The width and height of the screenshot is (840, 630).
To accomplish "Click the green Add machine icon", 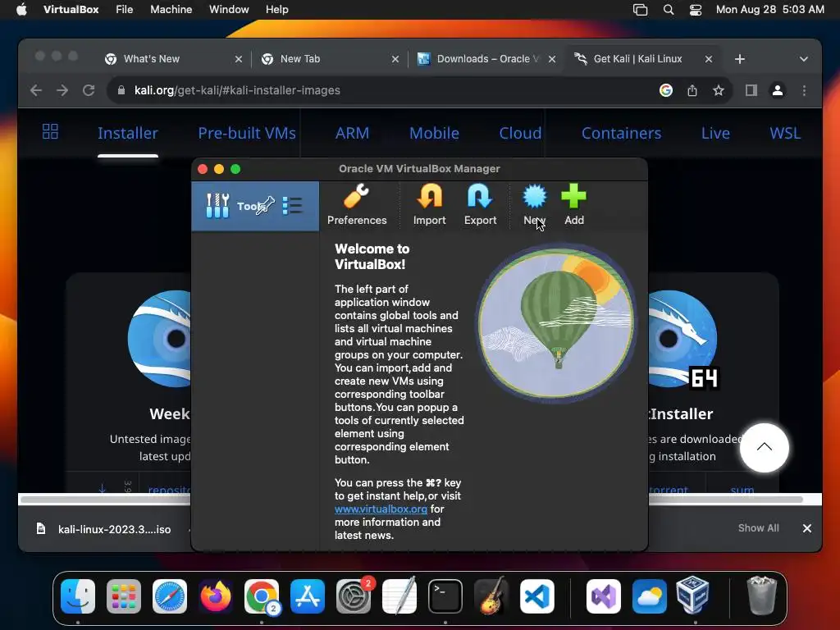I will coord(573,196).
